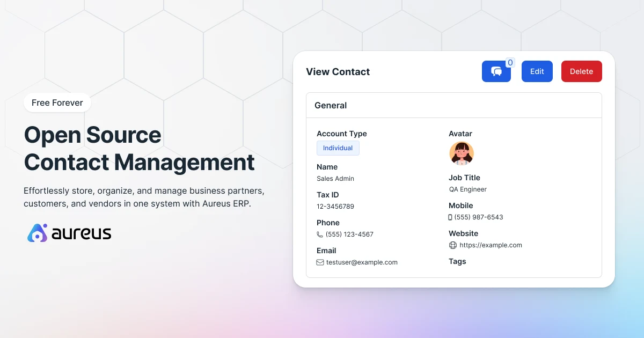
Task: Click the View Contact title
Action: point(338,71)
